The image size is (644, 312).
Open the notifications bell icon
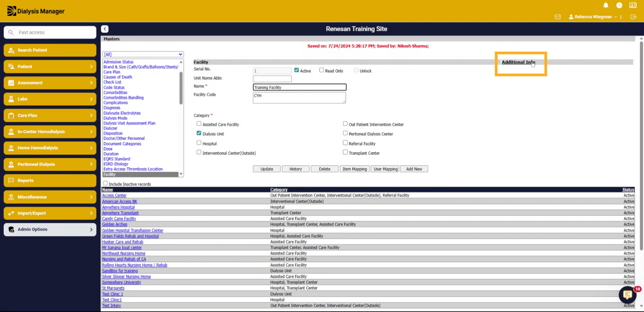pyautogui.click(x=606, y=5)
